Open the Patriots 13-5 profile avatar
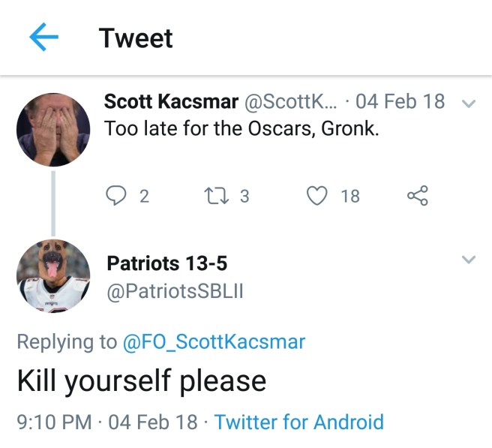Viewport: 492px width, 448px height. pos(53,276)
